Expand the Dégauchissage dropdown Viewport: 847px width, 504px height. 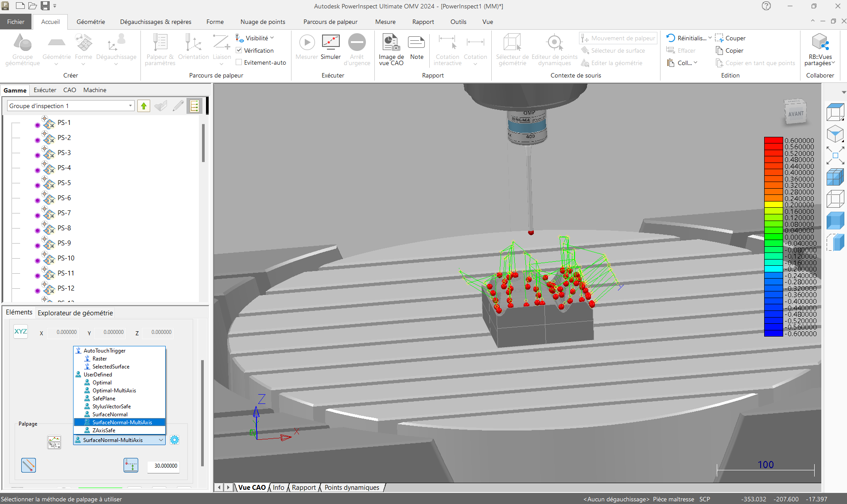pos(116,64)
